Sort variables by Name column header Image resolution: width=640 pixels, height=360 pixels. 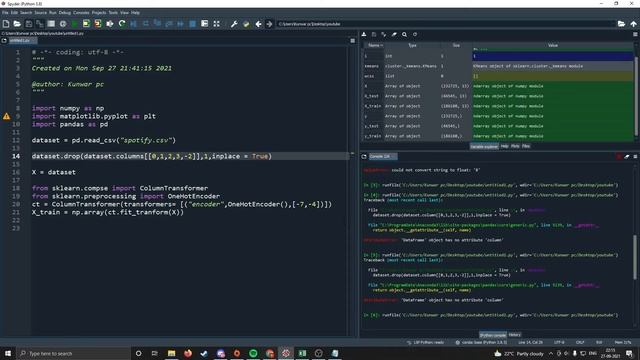374,45
